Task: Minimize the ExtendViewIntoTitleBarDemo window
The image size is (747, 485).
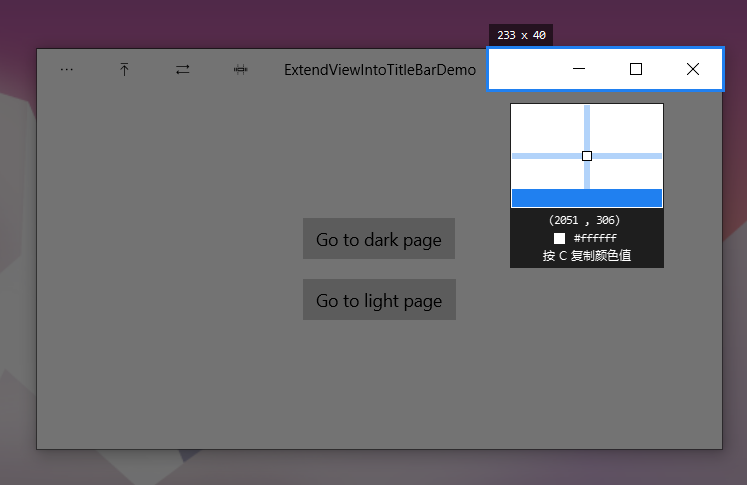Action: click(x=579, y=69)
